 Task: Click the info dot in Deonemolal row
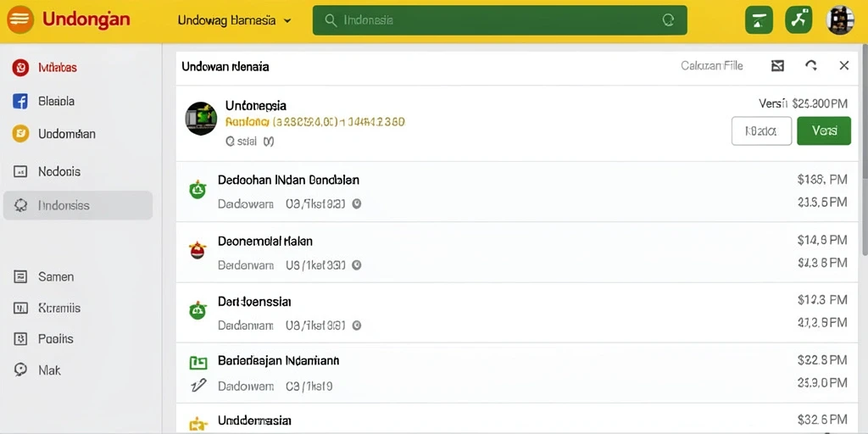click(x=357, y=265)
